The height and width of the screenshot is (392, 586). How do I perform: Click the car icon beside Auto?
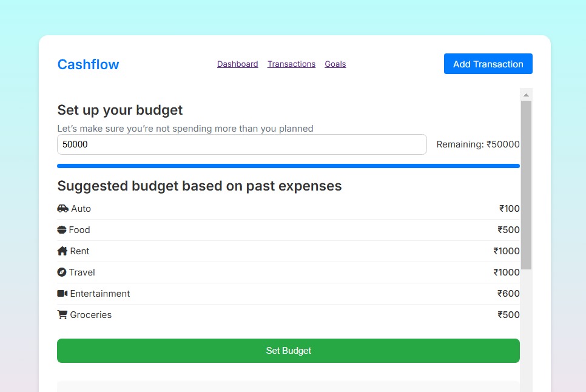(62, 209)
